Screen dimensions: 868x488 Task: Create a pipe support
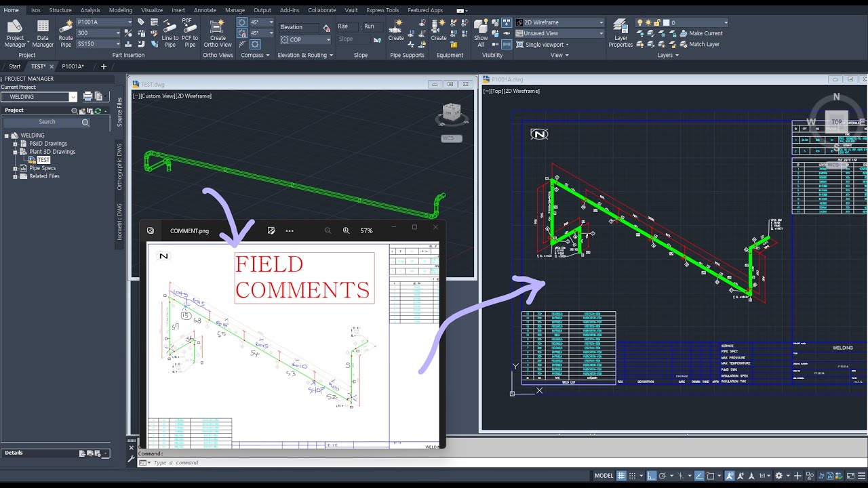click(x=396, y=30)
